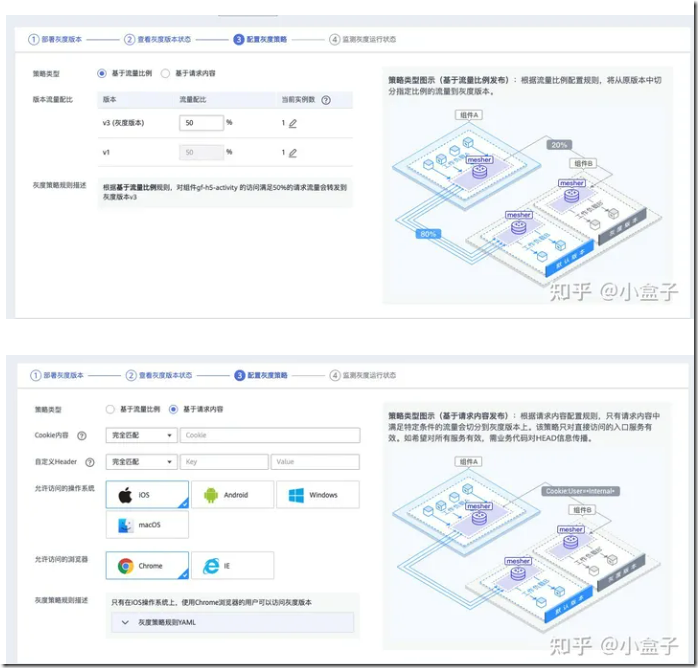The width and height of the screenshot is (698, 668).
Task: Open the 自定义Header 完全匹配 dropdown
Action: pos(141,462)
